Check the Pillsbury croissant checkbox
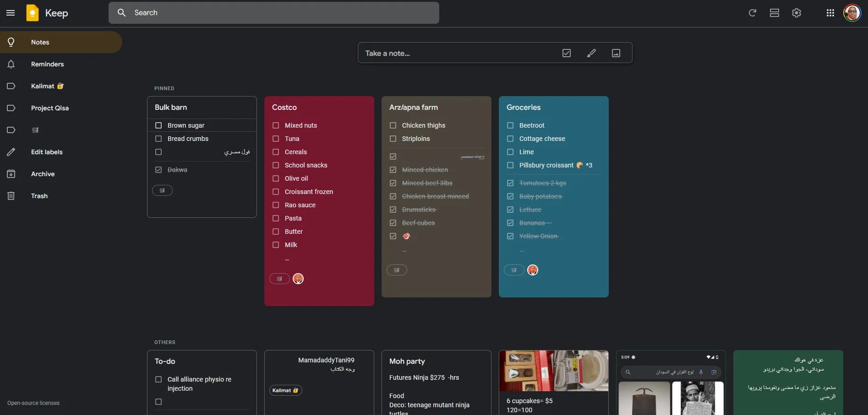This screenshot has height=415, width=868. click(x=510, y=165)
